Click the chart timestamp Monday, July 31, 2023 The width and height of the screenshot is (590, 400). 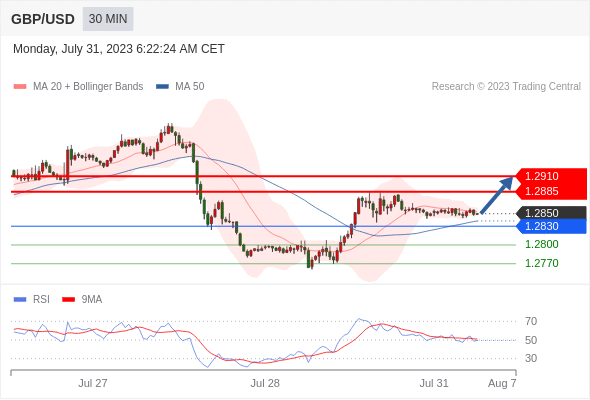pyautogui.click(x=73, y=49)
